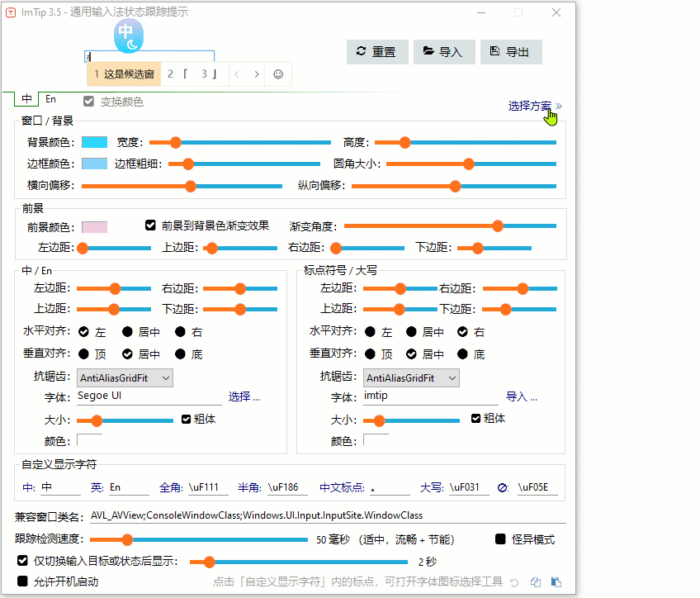
Task: Click the 圆角大小 slider handle
Action: tap(469, 164)
